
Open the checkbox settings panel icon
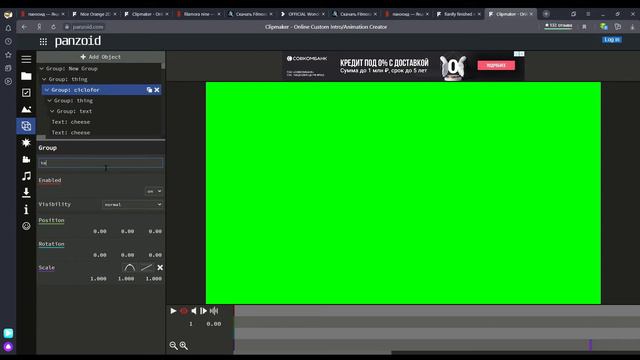(x=26, y=93)
